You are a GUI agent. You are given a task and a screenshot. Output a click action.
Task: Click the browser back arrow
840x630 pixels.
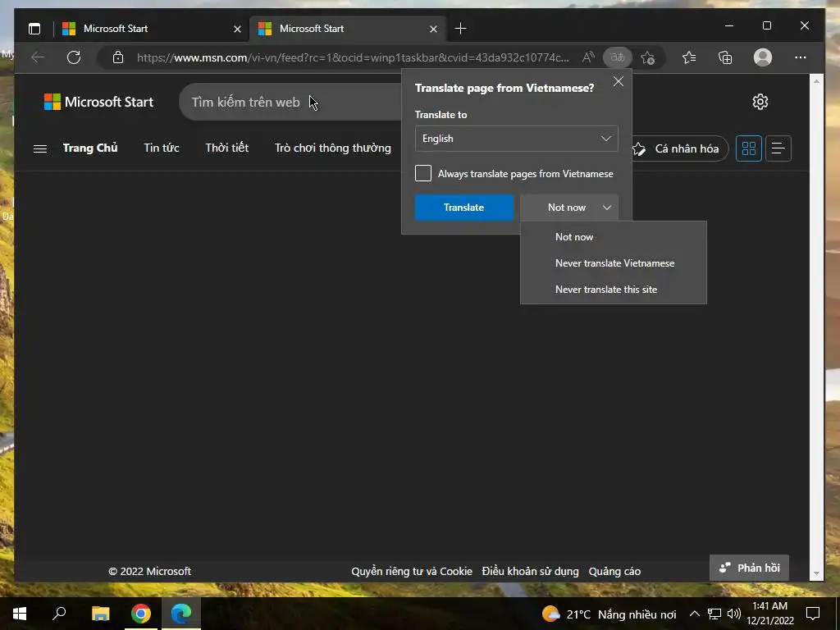(38, 57)
